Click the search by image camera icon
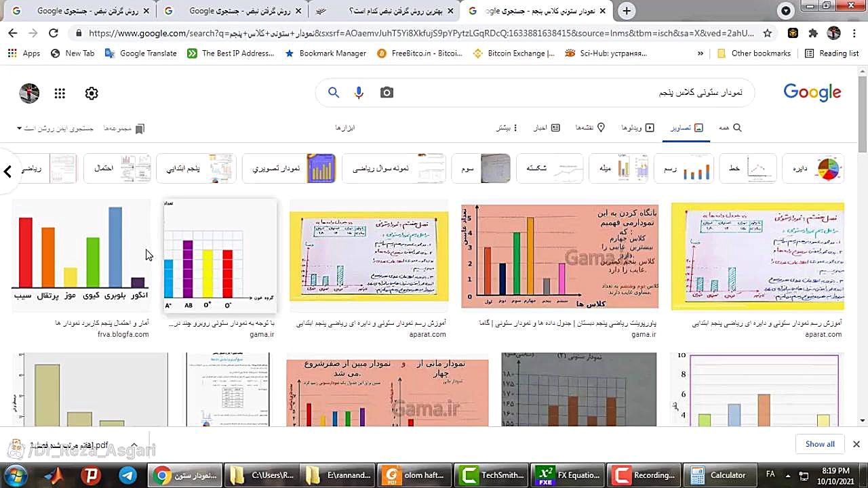 click(x=387, y=93)
